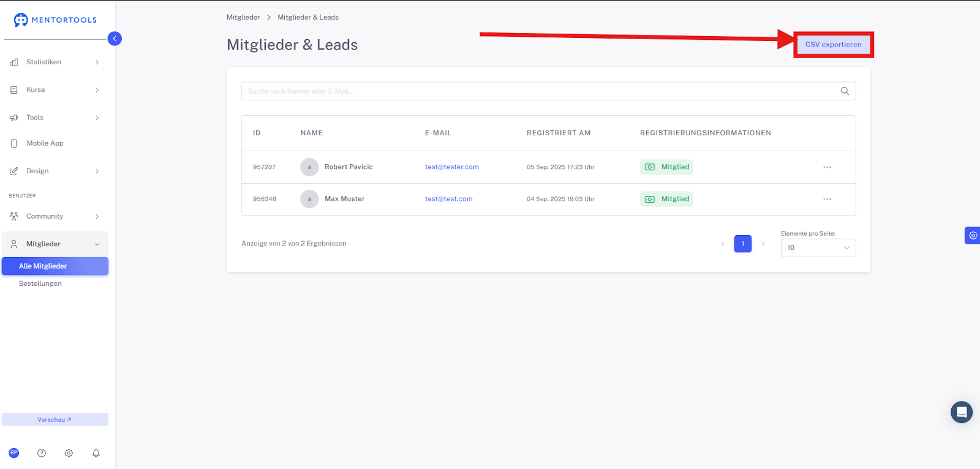Viewport: 980px width, 469px height.
Task: Open the help question mark icon
Action: (42, 453)
